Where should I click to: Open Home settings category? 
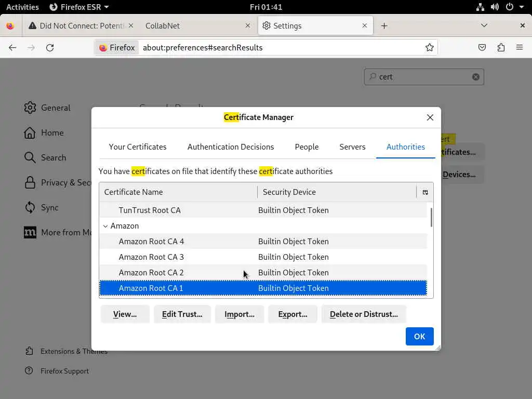click(x=44, y=132)
